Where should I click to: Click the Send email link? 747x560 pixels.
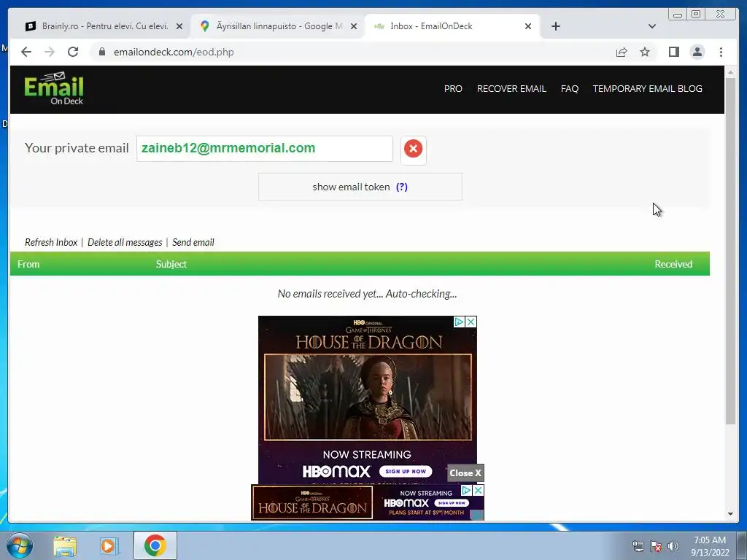[193, 242]
